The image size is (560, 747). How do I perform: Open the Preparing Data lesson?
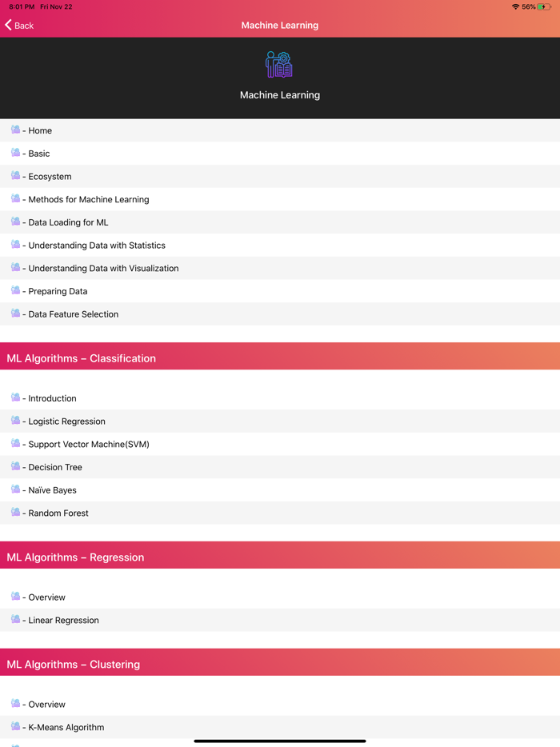point(280,291)
